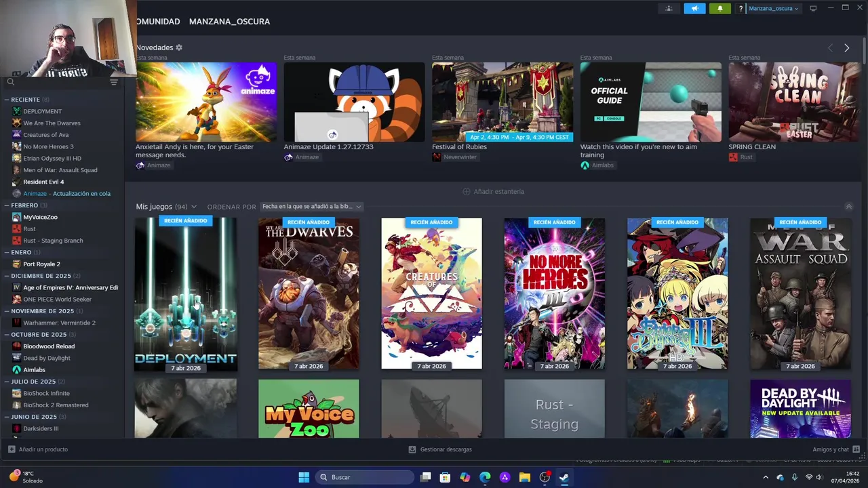Screen dimensions: 868x488
Task: Open Men of War Assault Squad cover
Action: pyautogui.click(x=800, y=293)
